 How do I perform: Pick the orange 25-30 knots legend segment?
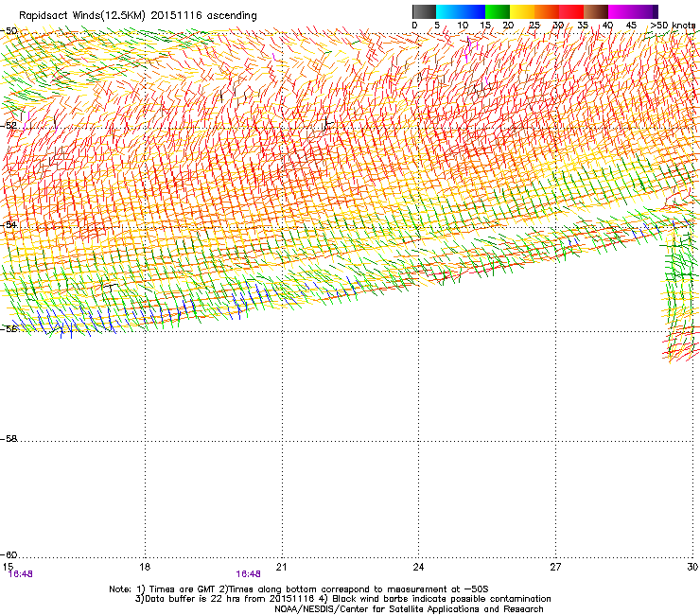[x=547, y=11]
